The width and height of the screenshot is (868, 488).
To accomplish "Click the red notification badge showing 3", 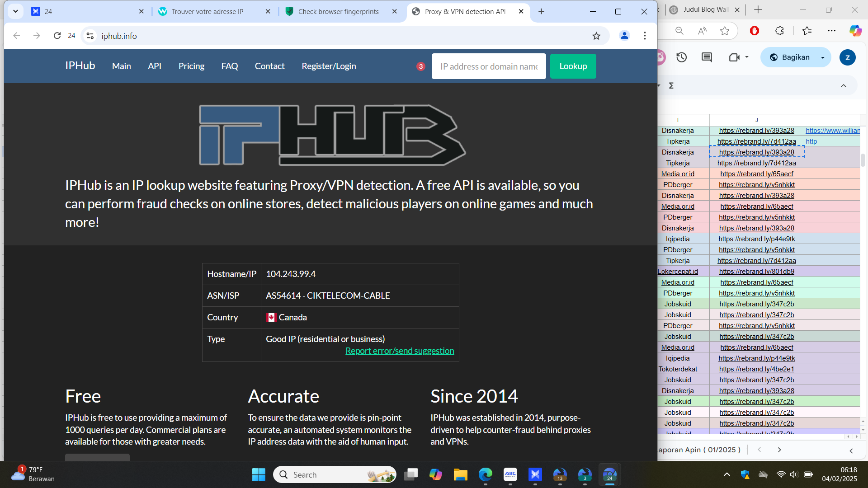I will pyautogui.click(x=420, y=66).
